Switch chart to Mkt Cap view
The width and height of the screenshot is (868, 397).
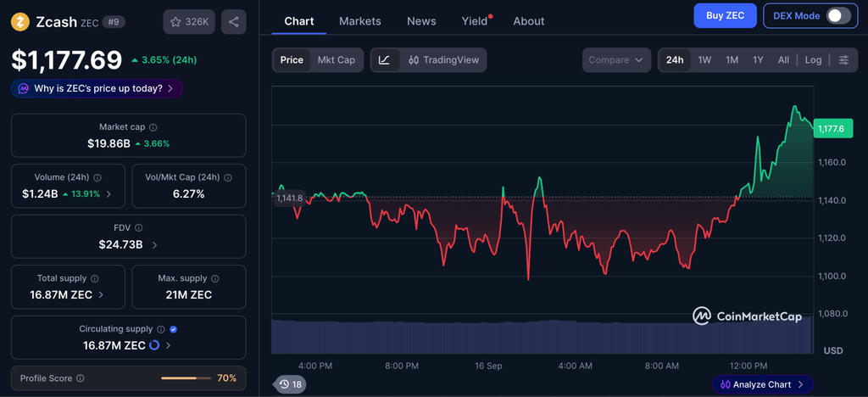coord(336,59)
